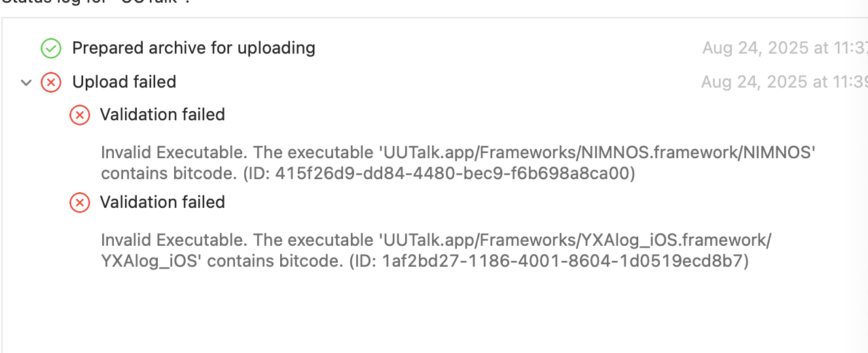Select the Validation failed label above the YXAlog_iOS error
The height and width of the screenshot is (353, 868).
162,203
